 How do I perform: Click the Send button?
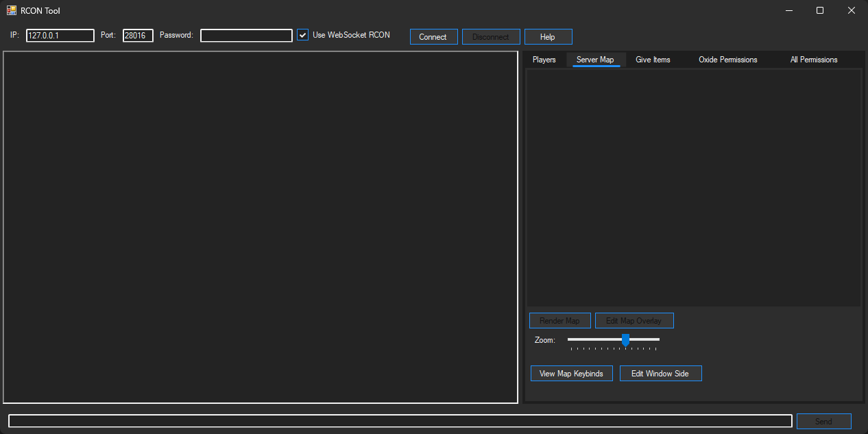tap(823, 420)
